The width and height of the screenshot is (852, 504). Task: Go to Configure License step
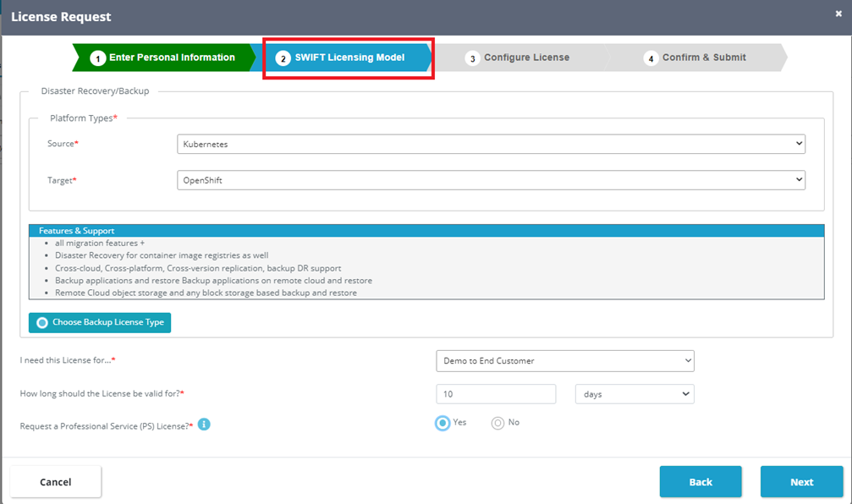520,58
